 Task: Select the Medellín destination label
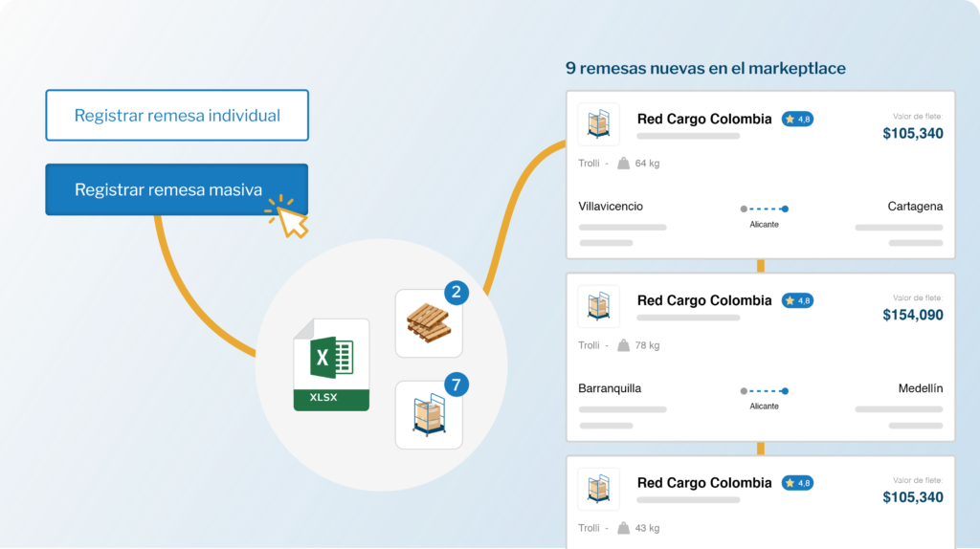921,388
